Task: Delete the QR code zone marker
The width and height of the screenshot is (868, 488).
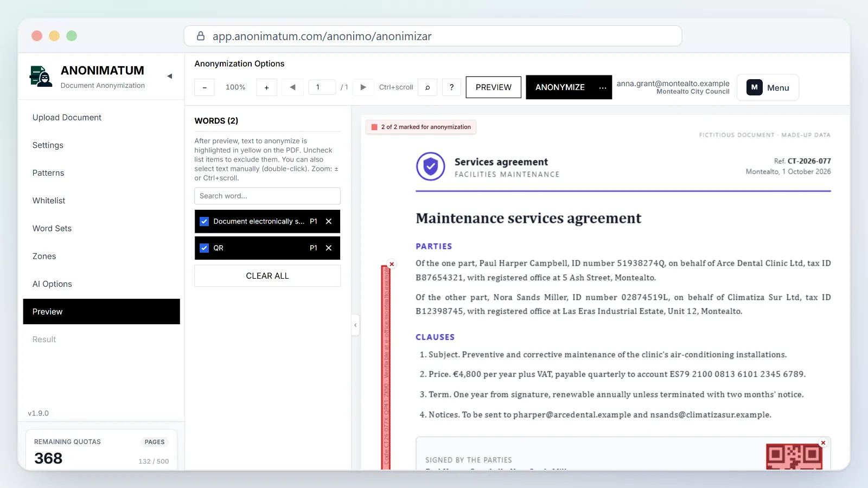Action: click(823, 443)
